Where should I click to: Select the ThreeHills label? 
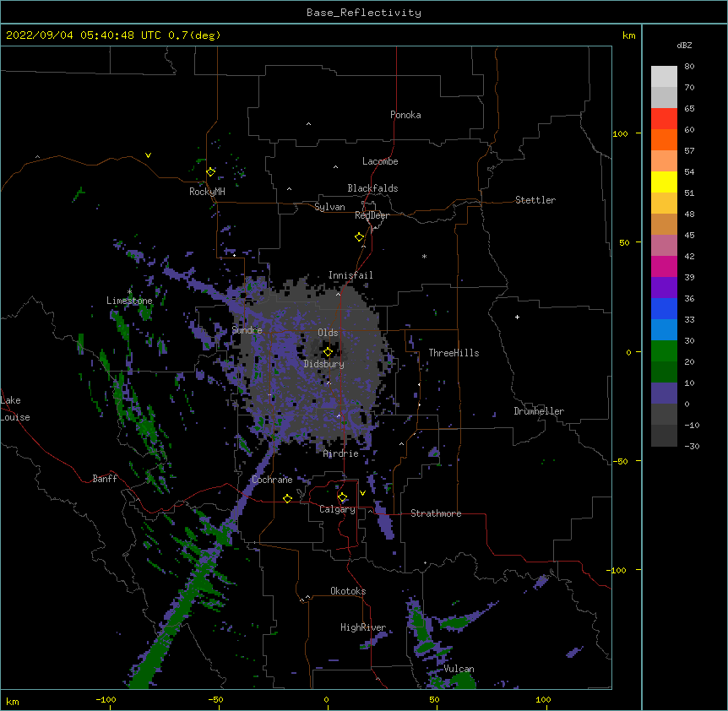coord(454,353)
